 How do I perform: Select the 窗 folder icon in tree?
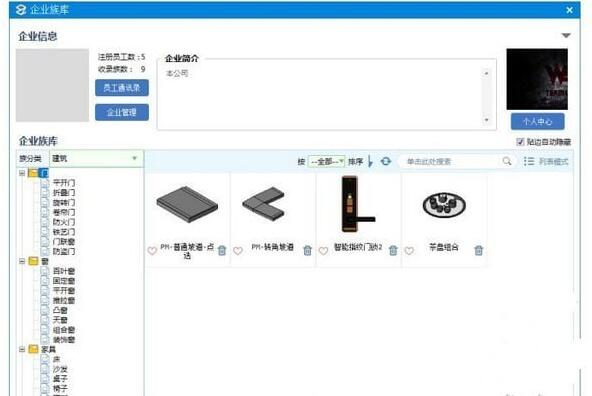(33, 261)
